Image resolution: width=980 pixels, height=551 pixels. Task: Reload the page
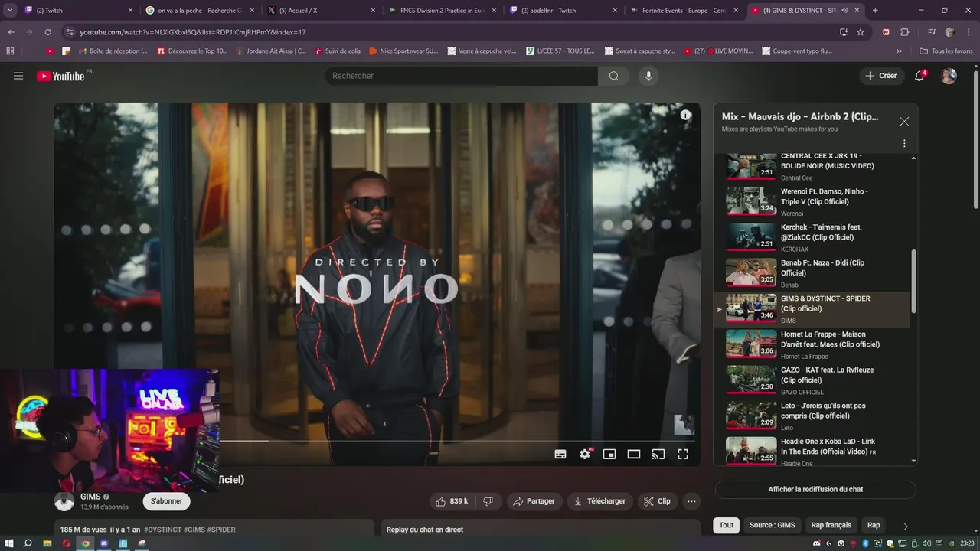(48, 32)
